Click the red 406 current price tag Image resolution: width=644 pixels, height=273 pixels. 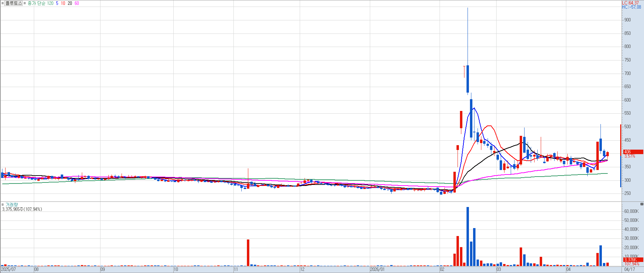point(633,152)
